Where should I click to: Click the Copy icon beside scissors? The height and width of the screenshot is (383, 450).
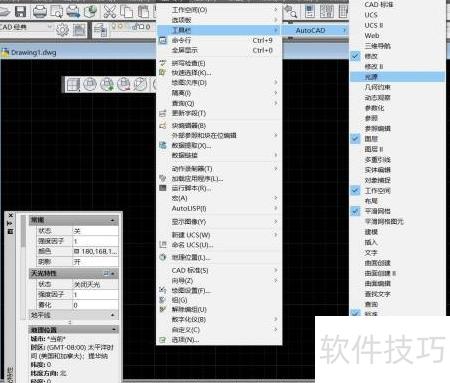(x=126, y=12)
